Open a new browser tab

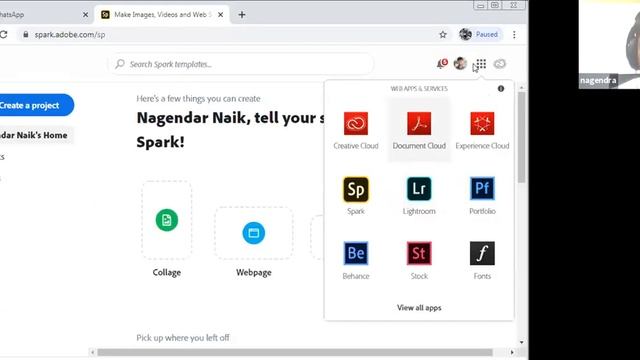click(242, 15)
